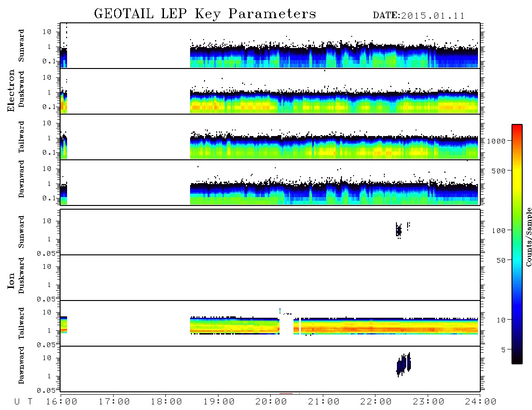532x410 pixels.
Task: Click '1' tick on Ion Duskward panel
Action: pyautogui.click(x=49, y=285)
